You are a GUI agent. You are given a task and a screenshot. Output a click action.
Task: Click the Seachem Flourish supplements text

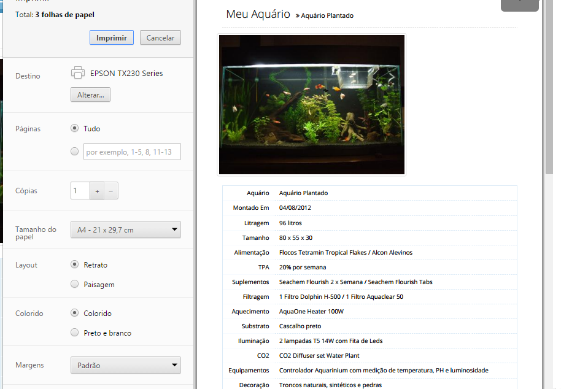point(355,282)
